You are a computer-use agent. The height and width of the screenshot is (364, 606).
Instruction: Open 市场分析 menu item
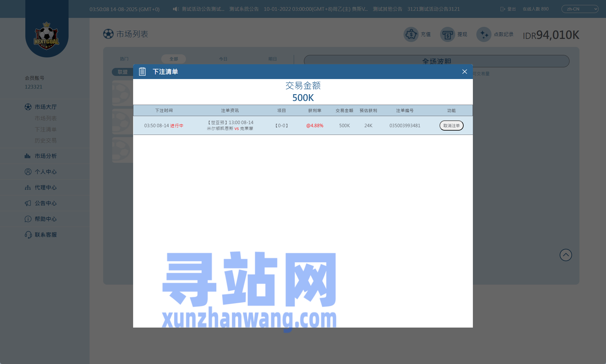45,156
